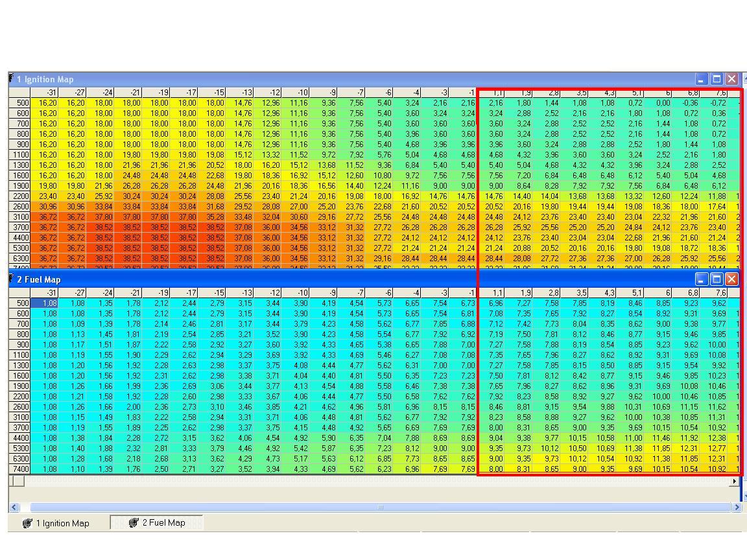Select the 7400 row header in Fuel Map
This screenshot has height=560, width=747.
click(21, 469)
